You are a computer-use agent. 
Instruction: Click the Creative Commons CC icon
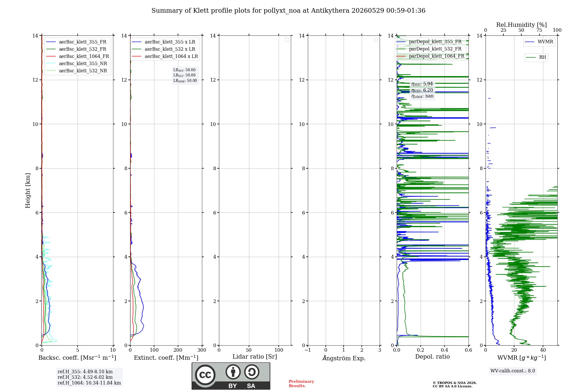point(205,375)
